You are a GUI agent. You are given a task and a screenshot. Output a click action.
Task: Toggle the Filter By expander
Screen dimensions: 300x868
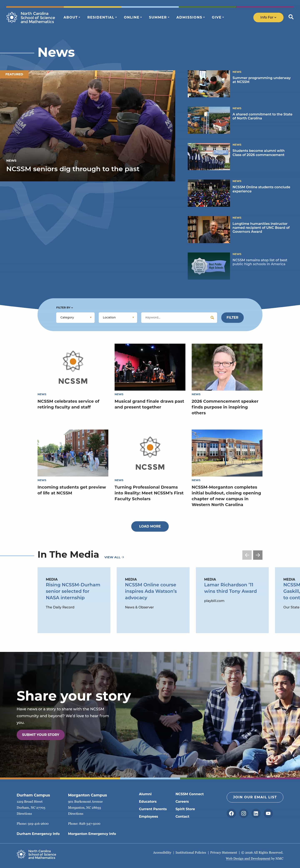[64, 307]
